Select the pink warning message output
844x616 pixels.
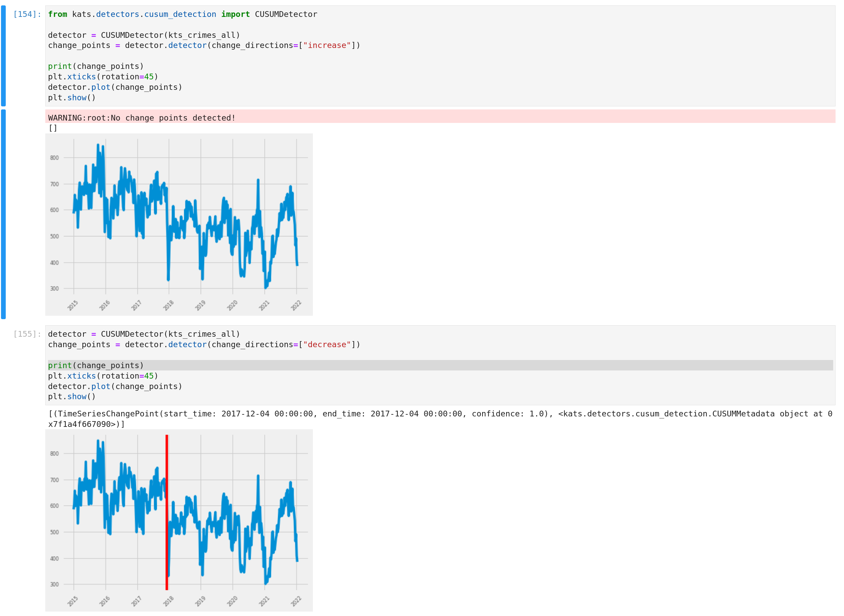click(142, 118)
